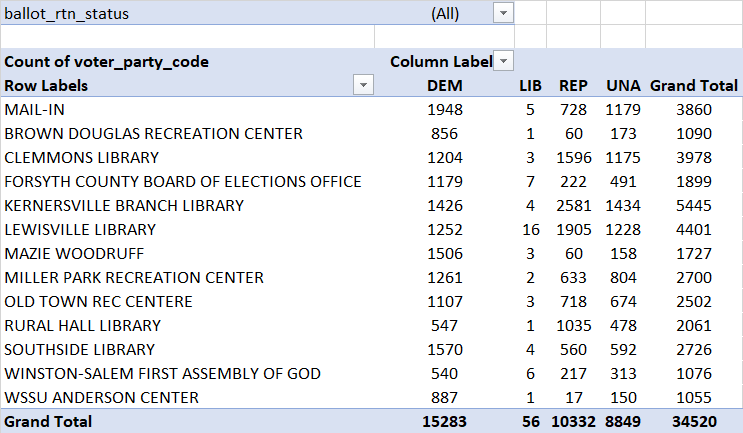Image resolution: width=743 pixels, height=433 pixels.
Task: Click the KERNERSVILLE BRANCH LIBRARY row label
Action: point(124,205)
